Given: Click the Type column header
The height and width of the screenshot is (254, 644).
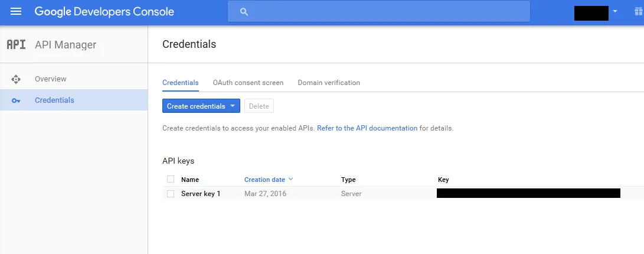Looking at the screenshot, I should point(348,180).
